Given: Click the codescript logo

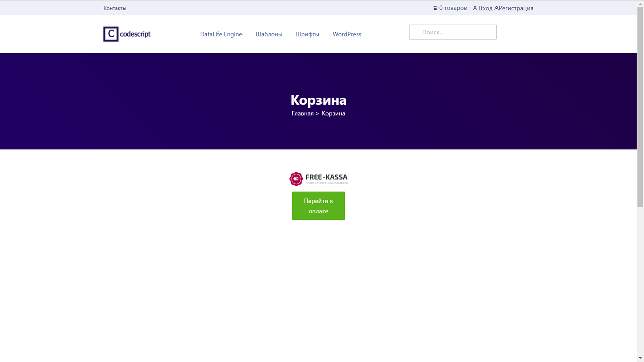Looking at the screenshot, I should click(127, 34).
